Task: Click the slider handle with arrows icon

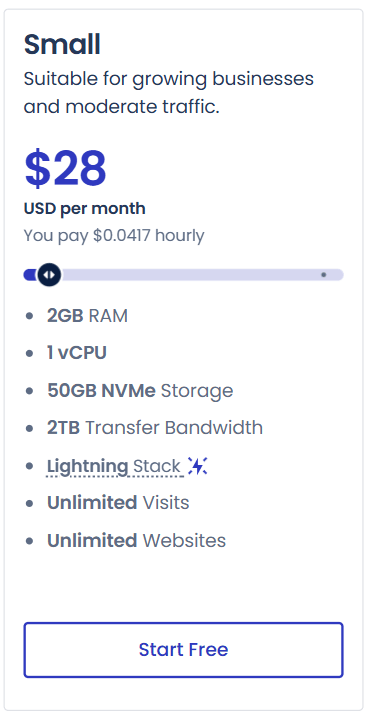Action: point(49,275)
